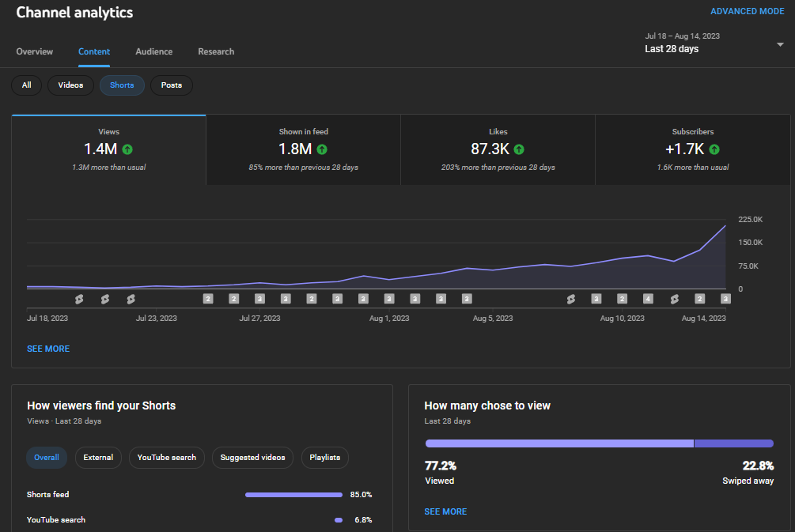Switch to the Audience tab
The width and height of the screenshot is (795, 532).
(x=154, y=51)
